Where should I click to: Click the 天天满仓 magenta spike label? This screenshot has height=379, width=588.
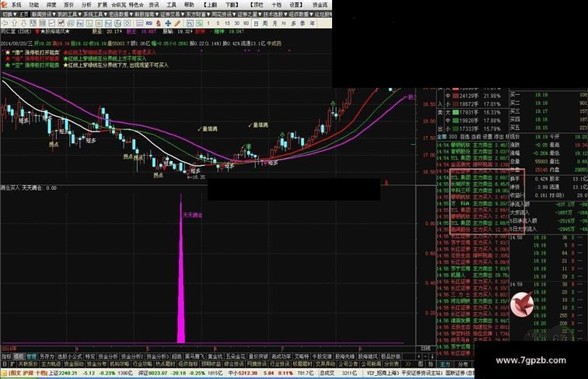click(192, 216)
